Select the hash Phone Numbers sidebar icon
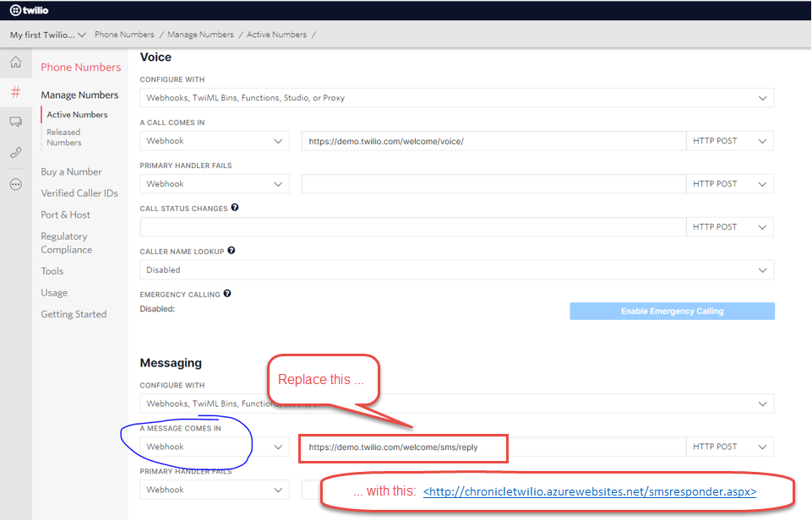Viewport: 812px width, 520px height. click(16, 92)
